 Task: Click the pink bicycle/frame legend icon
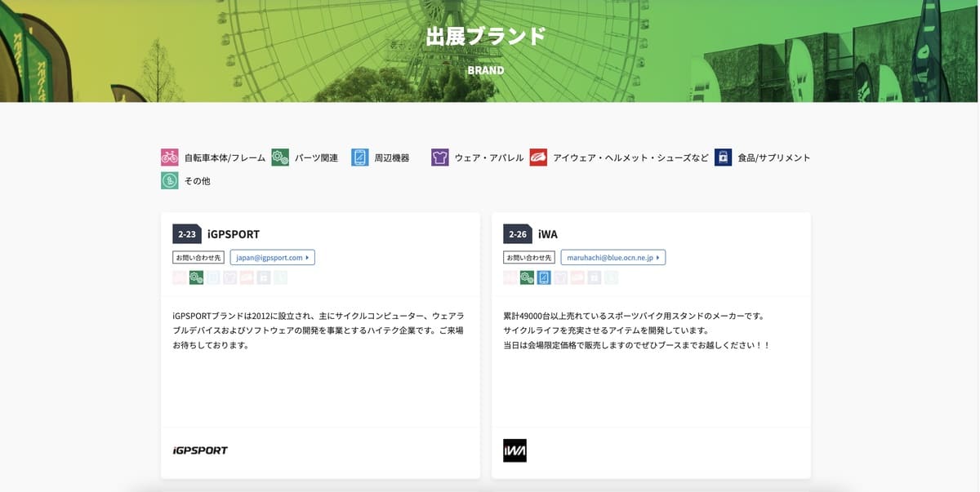170,157
